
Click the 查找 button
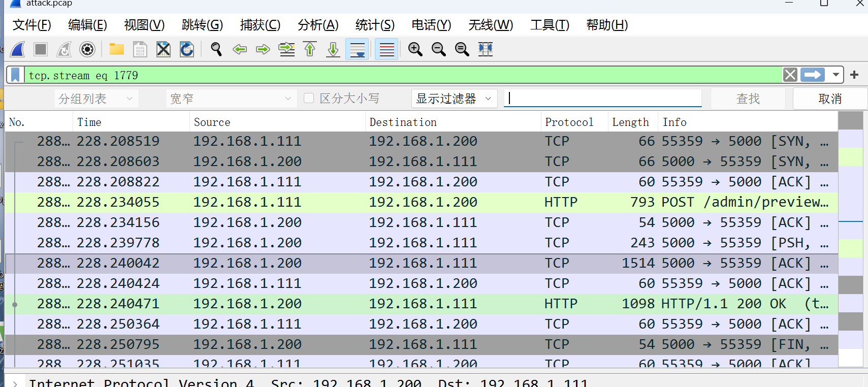[x=748, y=99]
